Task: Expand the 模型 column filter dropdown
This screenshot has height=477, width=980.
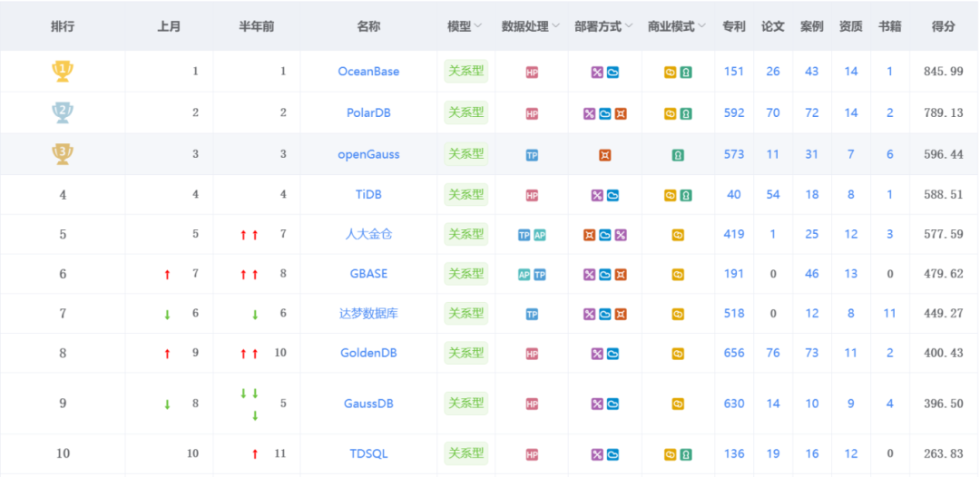Action: click(x=478, y=26)
